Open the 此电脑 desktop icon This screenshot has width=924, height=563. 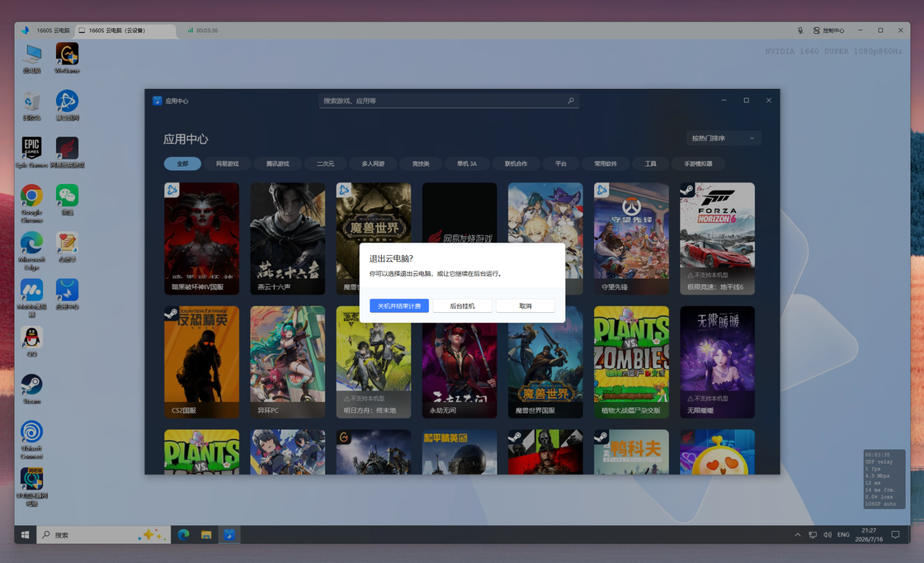32,59
